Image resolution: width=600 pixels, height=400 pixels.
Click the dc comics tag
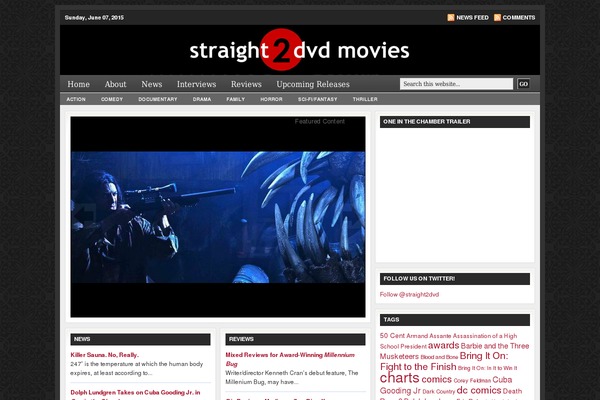pos(479,390)
